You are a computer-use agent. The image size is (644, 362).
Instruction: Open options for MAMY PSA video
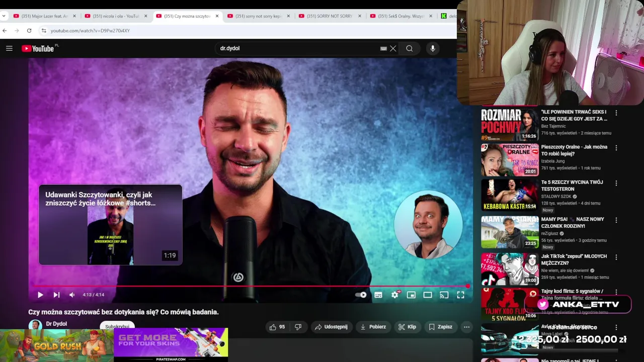(x=616, y=220)
